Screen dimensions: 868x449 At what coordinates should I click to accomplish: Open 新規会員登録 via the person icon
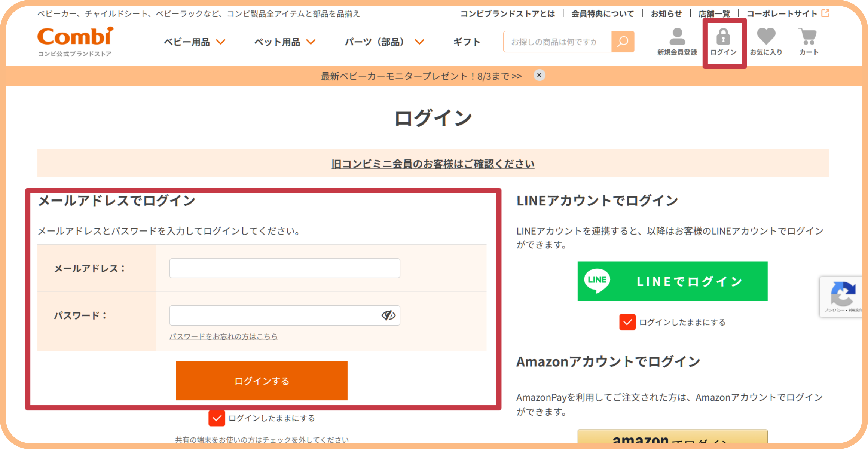point(676,37)
